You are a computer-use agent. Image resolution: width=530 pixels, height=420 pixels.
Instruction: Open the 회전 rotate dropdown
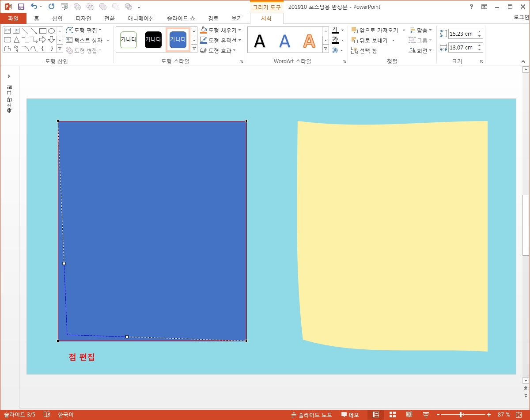(421, 51)
